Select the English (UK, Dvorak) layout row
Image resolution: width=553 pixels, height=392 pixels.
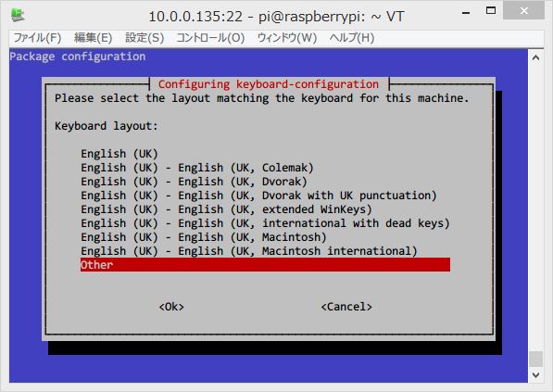[194, 182]
